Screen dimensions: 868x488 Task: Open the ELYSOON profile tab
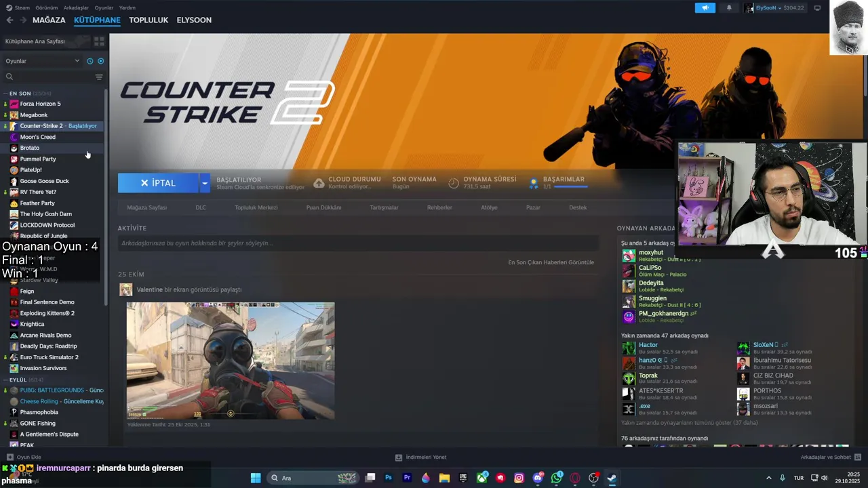194,20
